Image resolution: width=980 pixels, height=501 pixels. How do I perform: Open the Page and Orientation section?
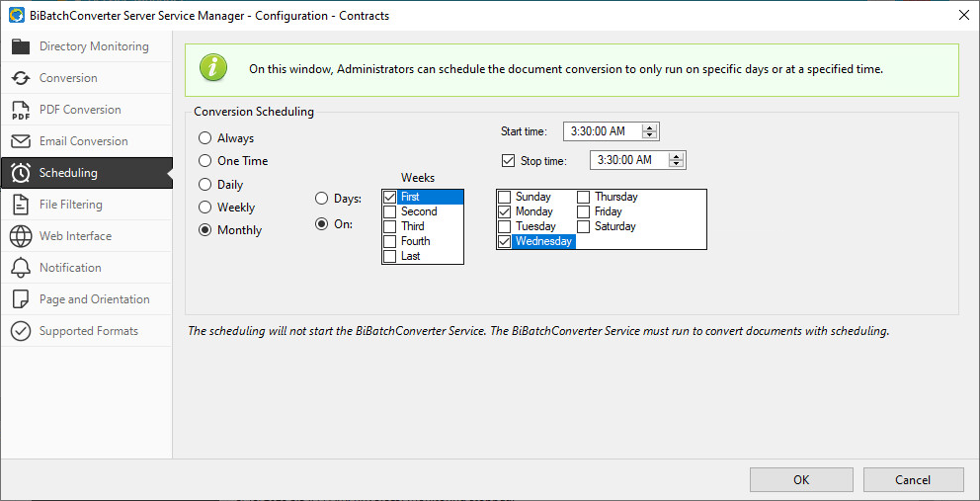[94, 299]
